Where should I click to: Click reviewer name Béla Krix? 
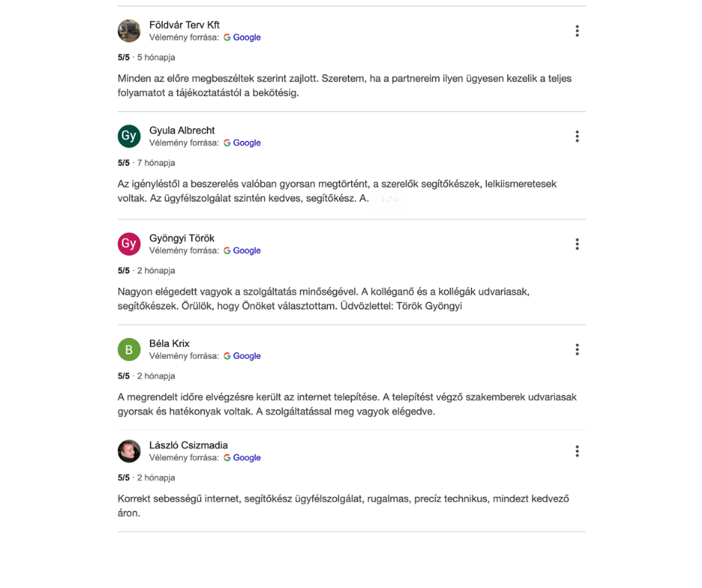pos(170,344)
